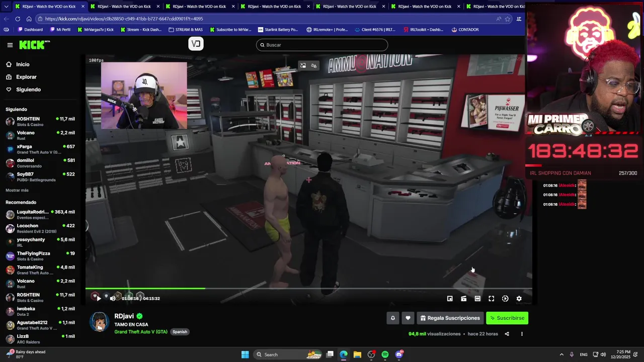The height and width of the screenshot is (362, 644).
Task: Click Agustabell212 channel avatar
Action: [10, 325]
